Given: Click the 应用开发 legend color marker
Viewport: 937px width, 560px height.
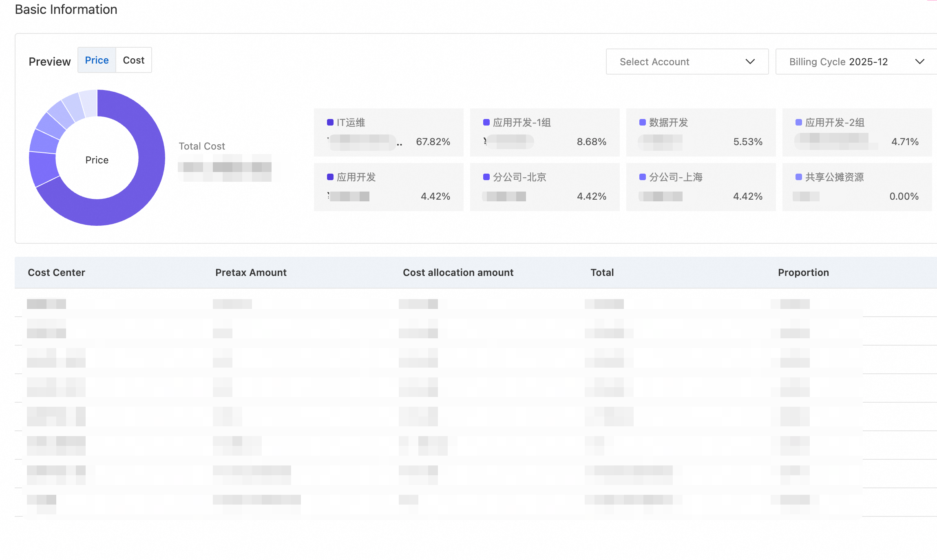Looking at the screenshot, I should pyautogui.click(x=330, y=177).
